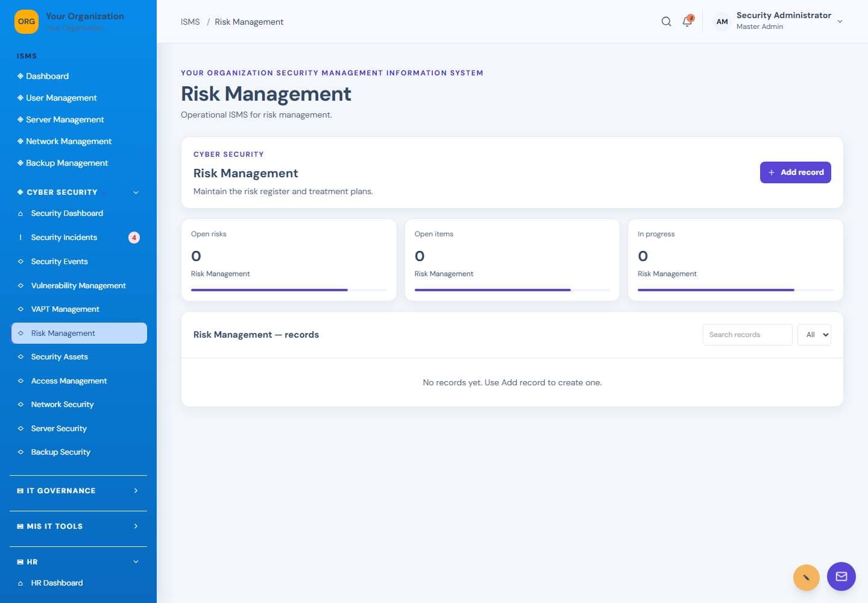Click the orange ORG logo badge
The height and width of the screenshot is (603, 868).
pos(27,22)
